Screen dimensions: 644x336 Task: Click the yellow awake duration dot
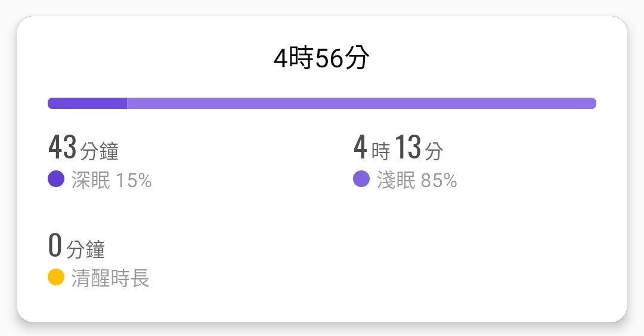point(56,277)
